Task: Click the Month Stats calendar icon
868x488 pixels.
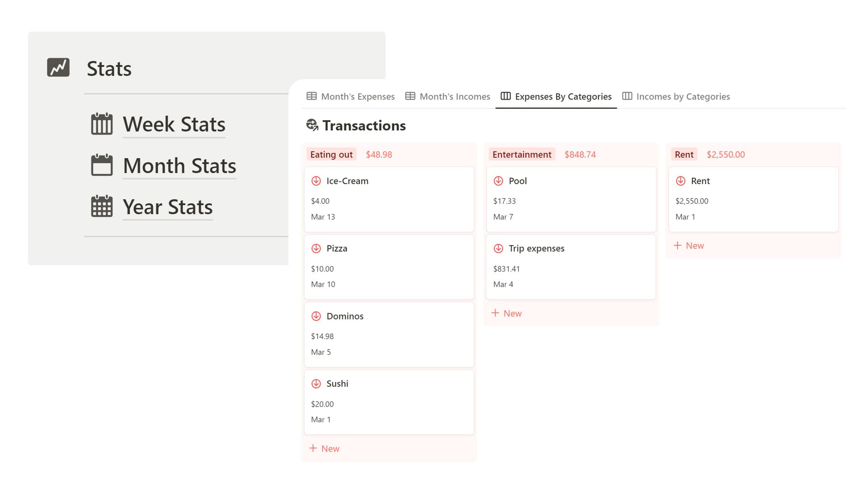Action: coord(102,165)
